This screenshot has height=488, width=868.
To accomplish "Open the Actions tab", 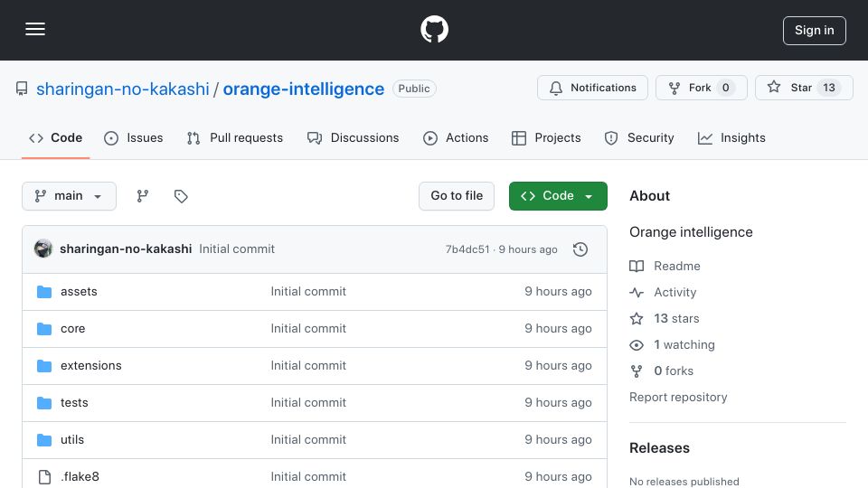I will [456, 137].
